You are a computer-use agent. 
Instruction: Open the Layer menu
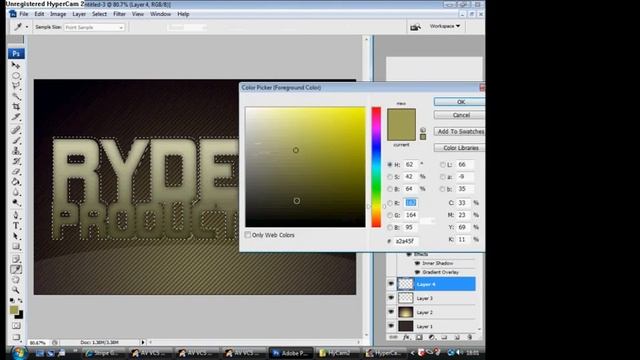tap(79, 14)
